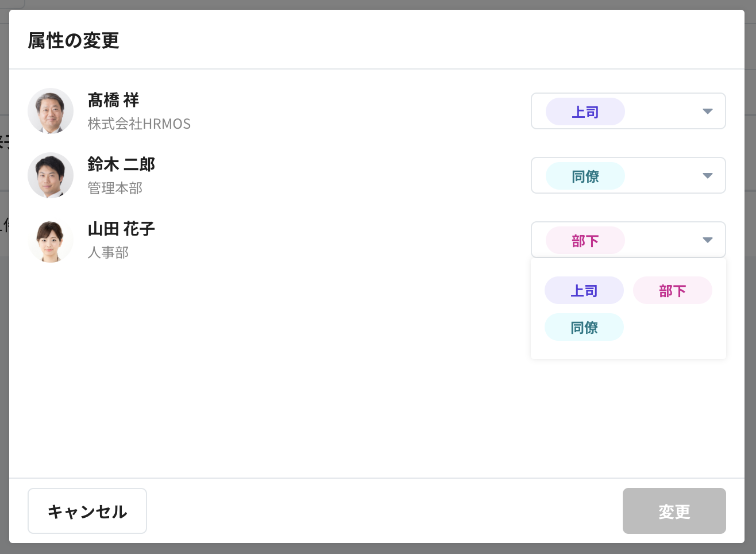
Task: Click 鈴木 二郎's name
Action: pos(121,164)
